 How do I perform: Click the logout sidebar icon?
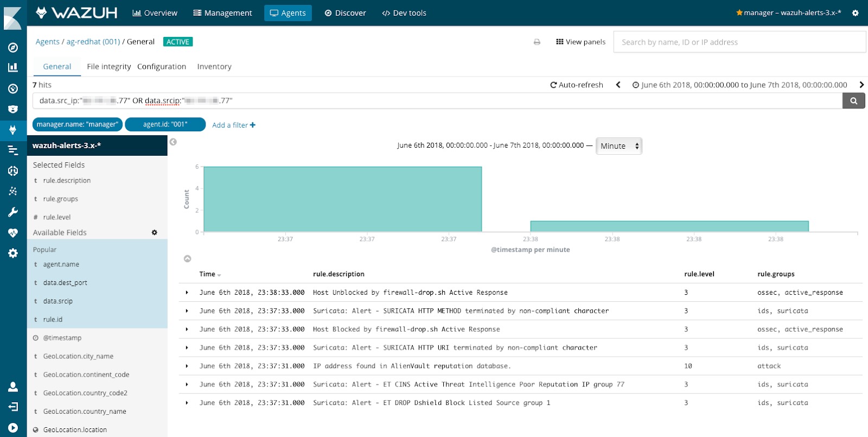tap(13, 407)
